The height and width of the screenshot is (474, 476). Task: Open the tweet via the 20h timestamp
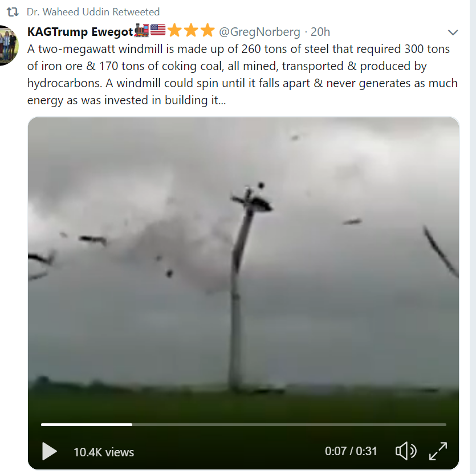320,32
